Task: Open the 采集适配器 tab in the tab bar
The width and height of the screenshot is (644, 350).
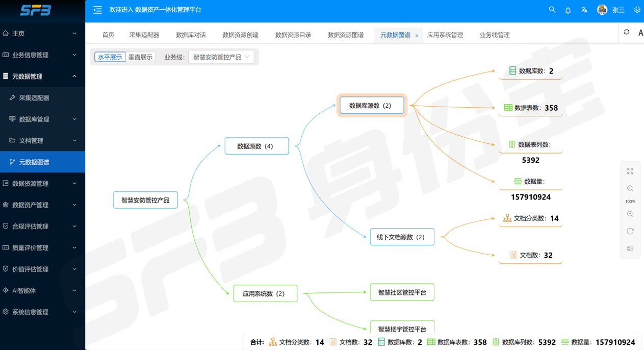Action: pos(144,35)
